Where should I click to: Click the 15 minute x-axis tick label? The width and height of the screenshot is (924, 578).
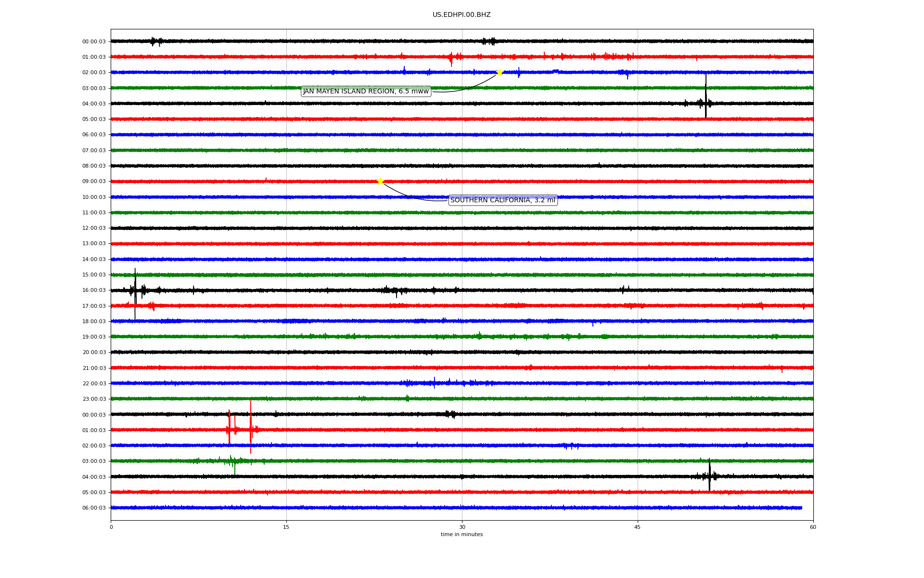point(286,527)
